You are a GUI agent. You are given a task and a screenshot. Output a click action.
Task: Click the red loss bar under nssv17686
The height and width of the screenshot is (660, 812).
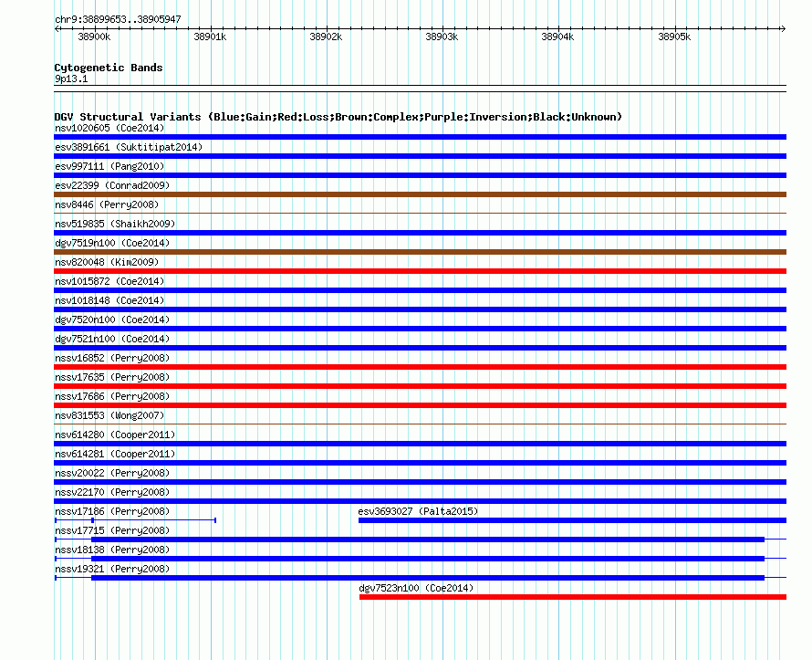(x=420, y=405)
